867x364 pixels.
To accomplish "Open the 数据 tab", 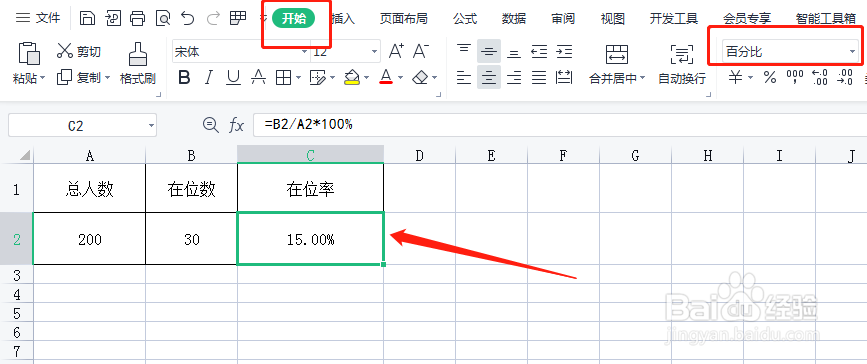I will [x=514, y=19].
